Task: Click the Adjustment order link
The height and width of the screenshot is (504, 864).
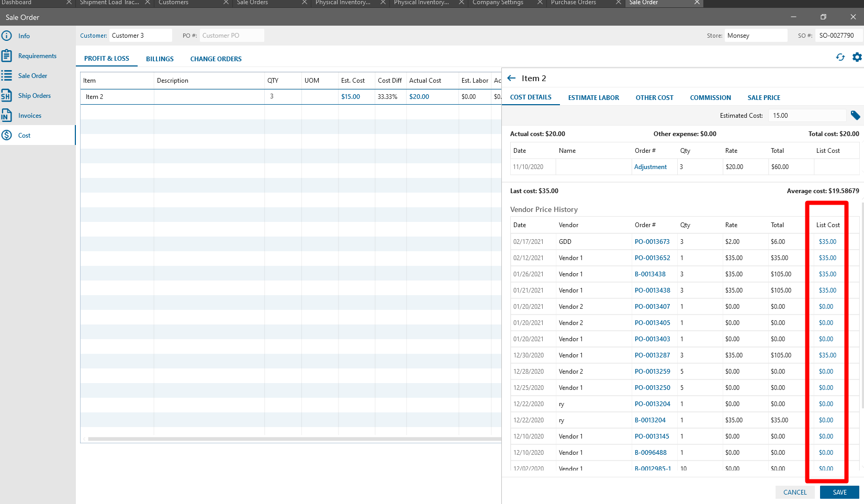Action: pyautogui.click(x=650, y=167)
